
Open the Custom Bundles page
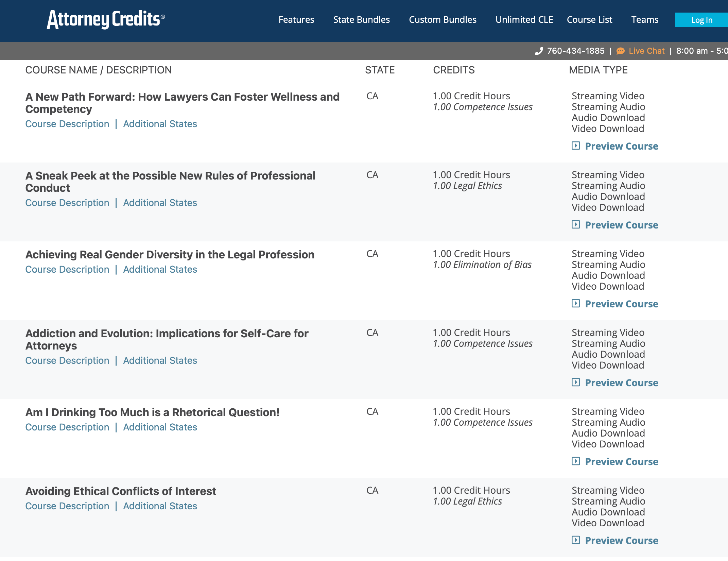coord(443,20)
